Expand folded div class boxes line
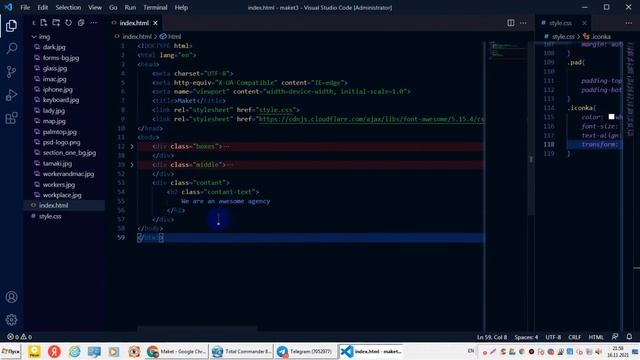The image size is (640, 360). pos(132,147)
